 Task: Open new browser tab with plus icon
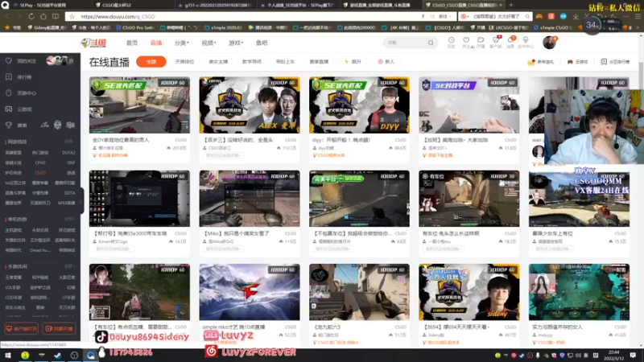[511, 5]
